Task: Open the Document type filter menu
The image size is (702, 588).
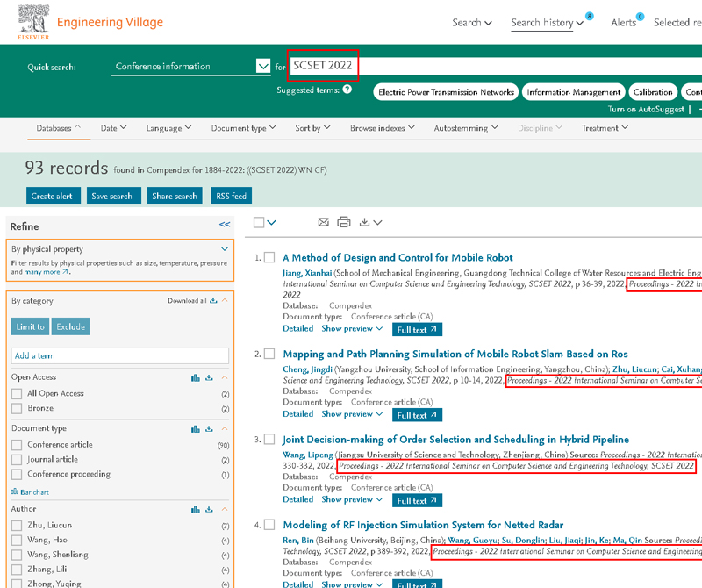Action: click(x=244, y=128)
